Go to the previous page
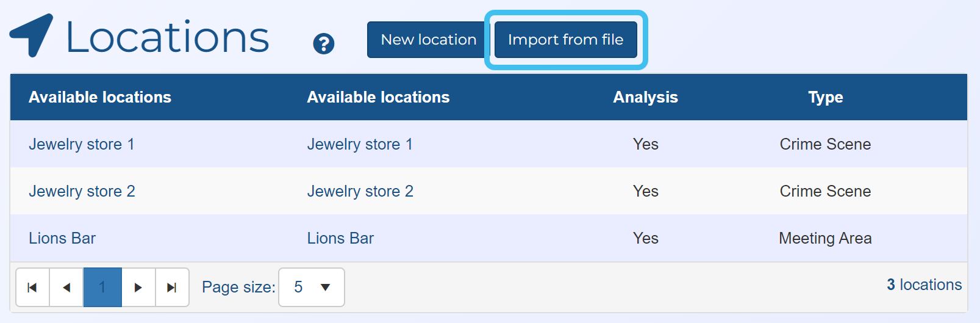The height and width of the screenshot is (323, 980). click(x=66, y=287)
